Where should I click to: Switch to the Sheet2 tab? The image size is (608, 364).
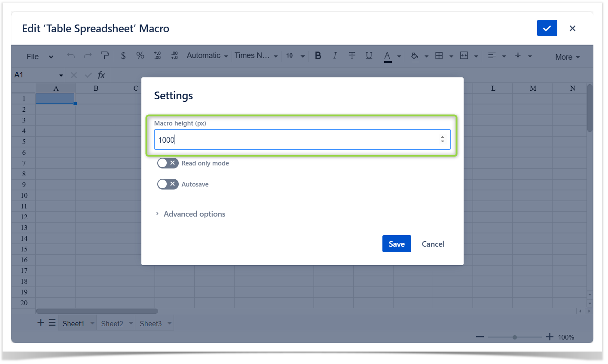[112, 324]
